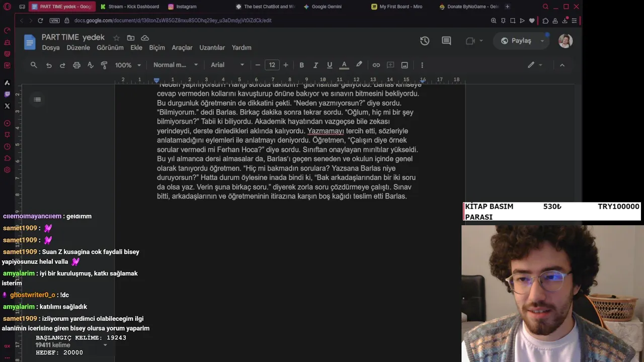Screen dimensions: 644x362
Task: Open the video call camera dropdown
Action: click(x=474, y=41)
